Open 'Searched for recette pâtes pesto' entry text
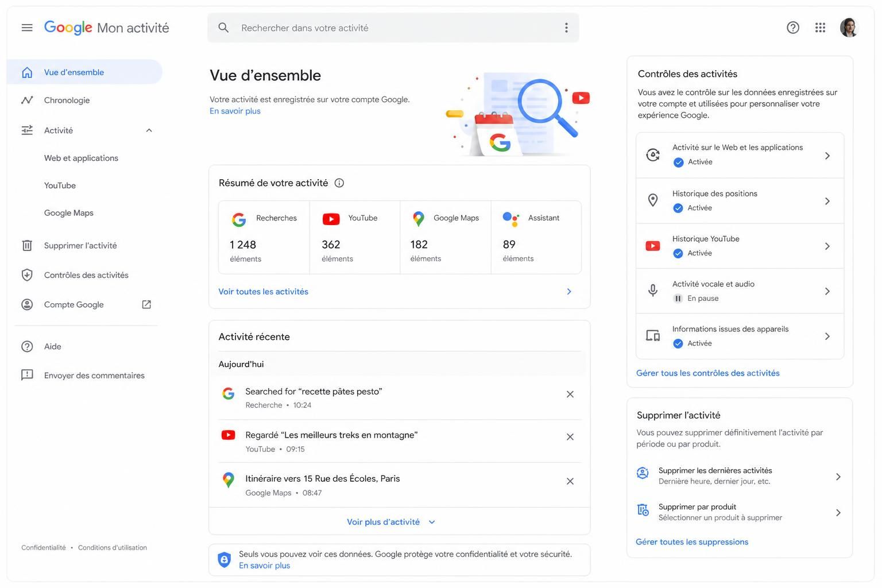Screen dimensions: 882x588 tap(314, 392)
